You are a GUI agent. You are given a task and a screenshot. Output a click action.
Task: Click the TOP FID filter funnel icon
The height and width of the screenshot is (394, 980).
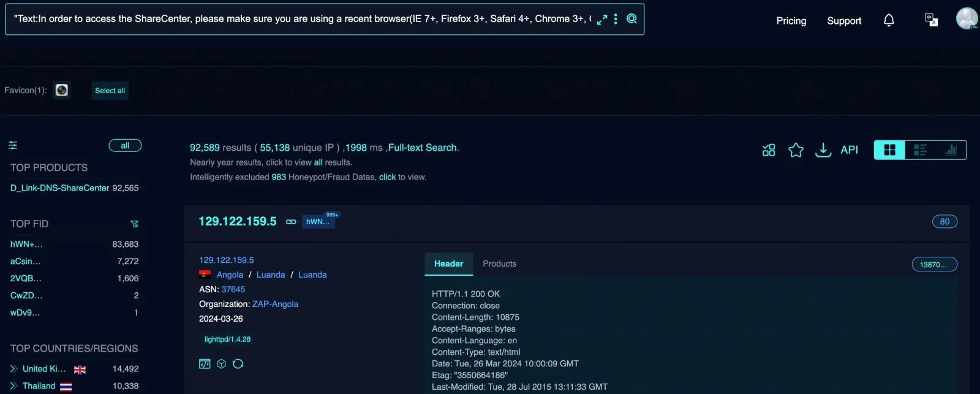coord(134,224)
